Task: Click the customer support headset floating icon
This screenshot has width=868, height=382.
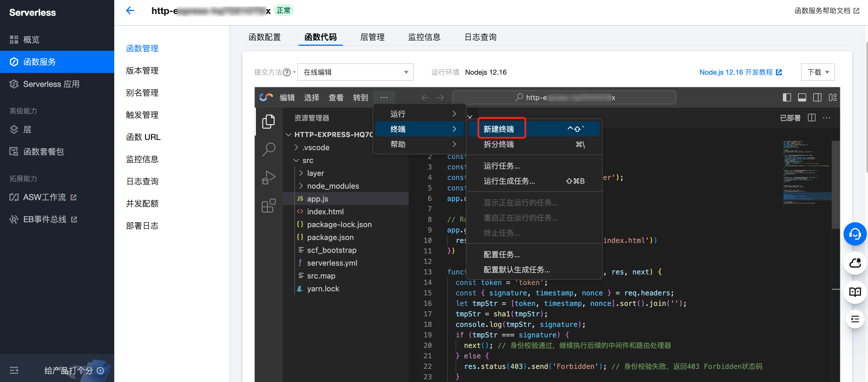Action: pos(855,234)
